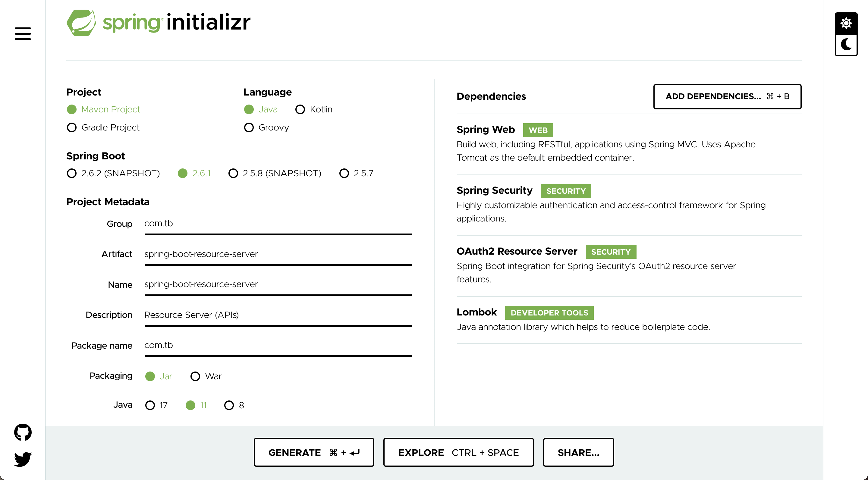Open Add Dependencies dialog
Viewport: 868px width, 480px height.
(727, 96)
